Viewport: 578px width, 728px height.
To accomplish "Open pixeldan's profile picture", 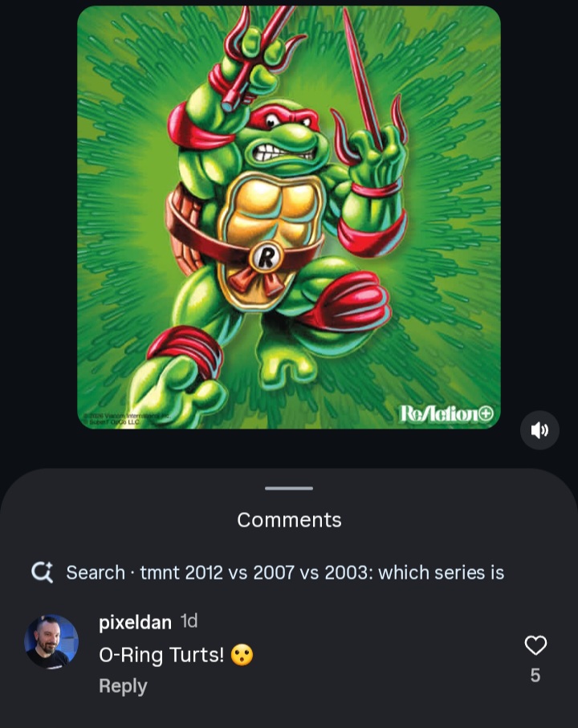I will point(51,641).
